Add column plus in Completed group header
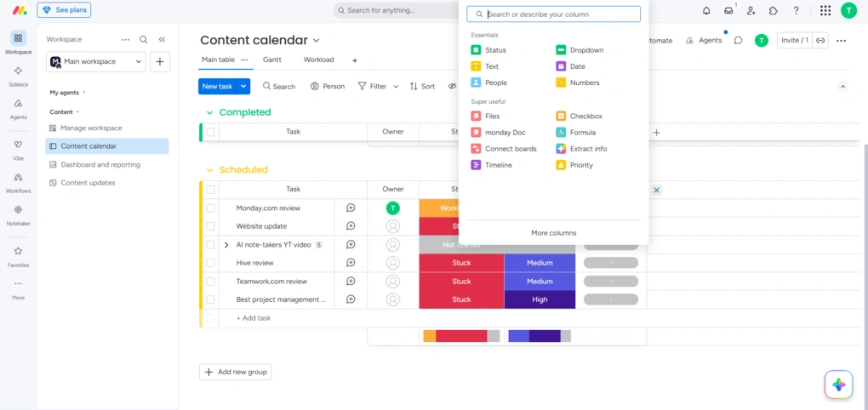The width and height of the screenshot is (868, 410). tap(657, 132)
